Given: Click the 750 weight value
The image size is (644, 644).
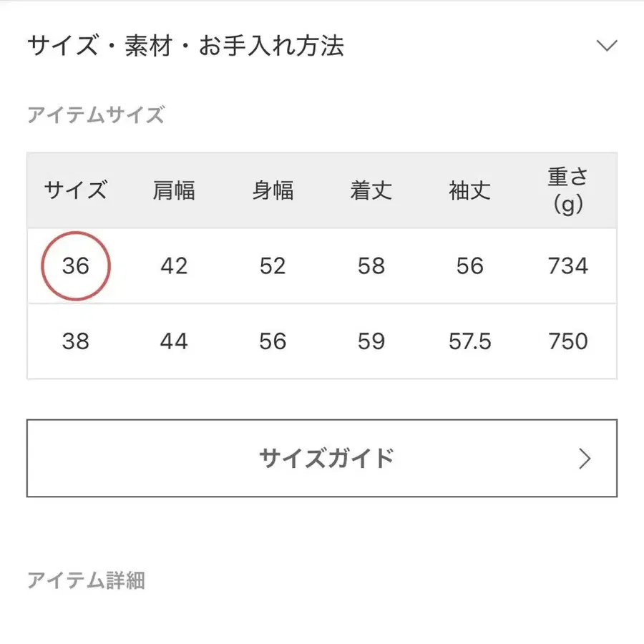Looking at the screenshot, I should pyautogui.click(x=567, y=341).
